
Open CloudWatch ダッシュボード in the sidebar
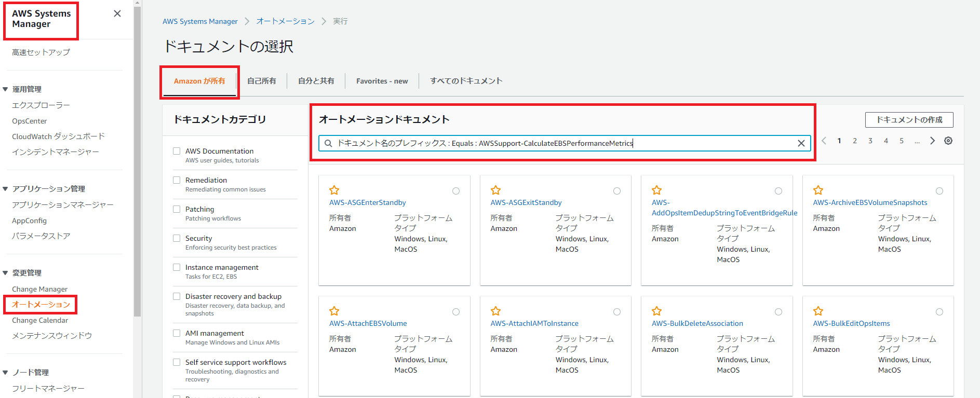pyautogui.click(x=59, y=136)
